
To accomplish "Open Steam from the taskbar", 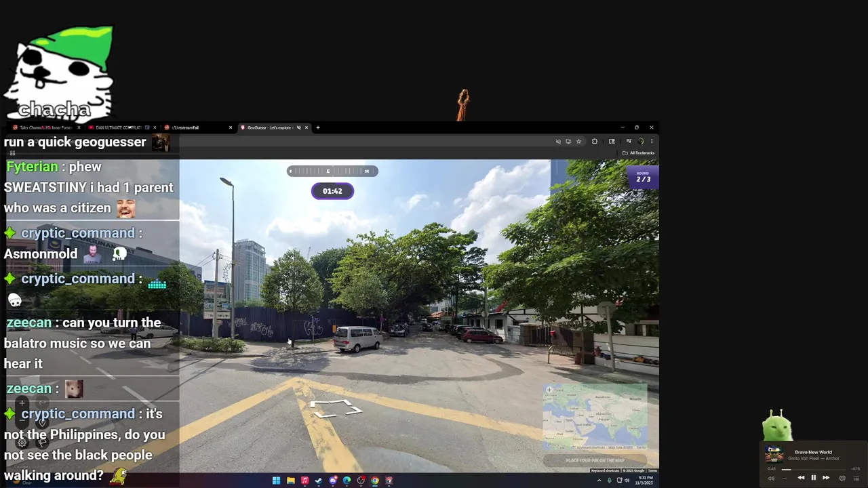I will 318,481.
